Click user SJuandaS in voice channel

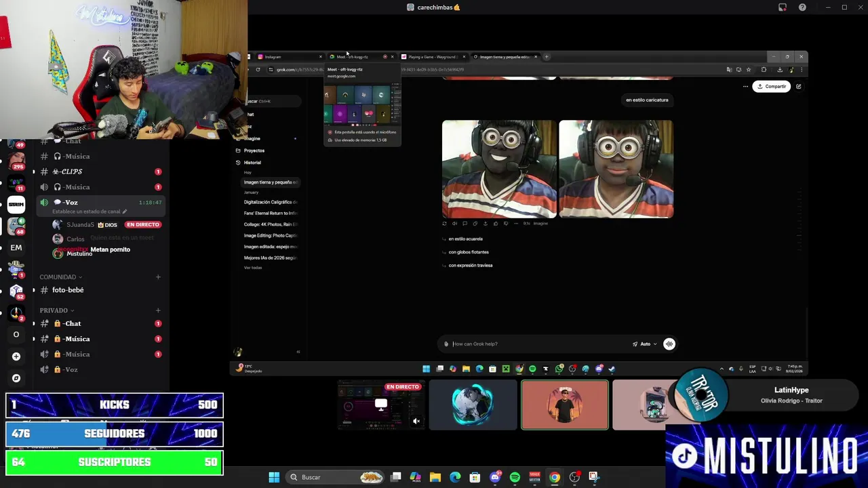click(x=81, y=224)
